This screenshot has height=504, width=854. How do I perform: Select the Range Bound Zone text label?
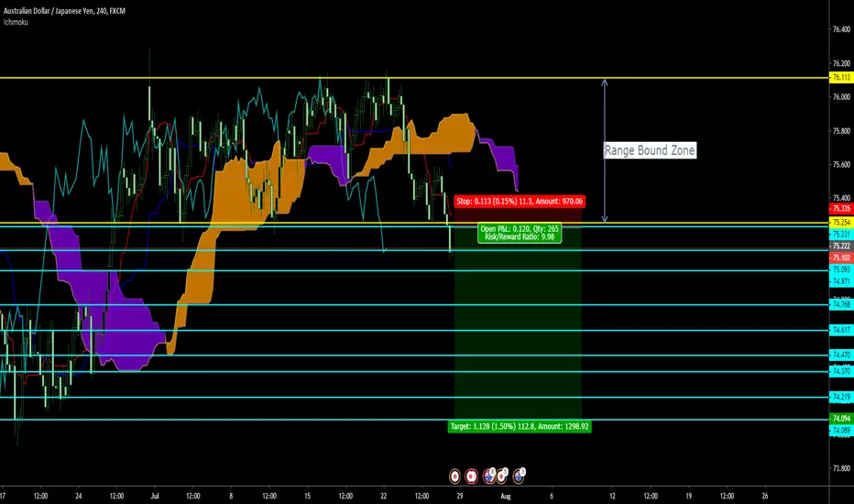650,150
